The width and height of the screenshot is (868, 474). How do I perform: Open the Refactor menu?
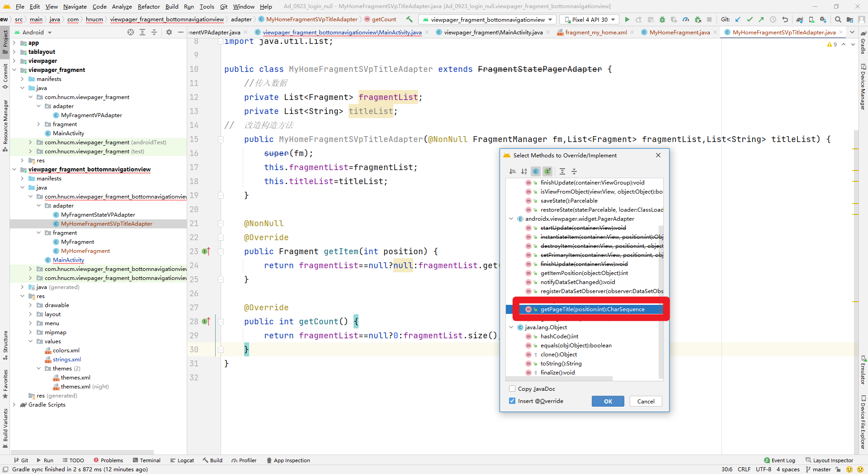(x=149, y=6)
